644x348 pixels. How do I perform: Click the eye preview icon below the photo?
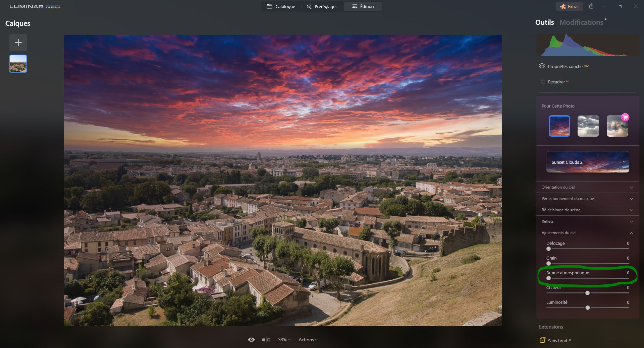(251, 339)
